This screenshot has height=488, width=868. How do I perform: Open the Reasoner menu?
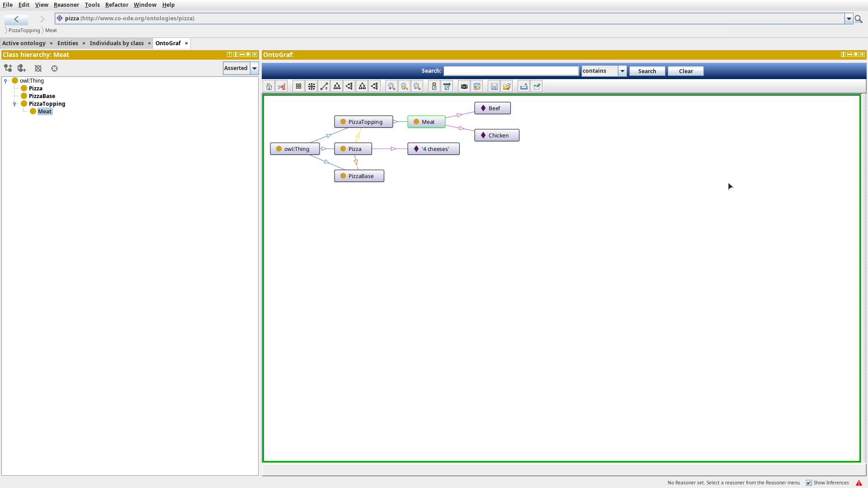[66, 5]
